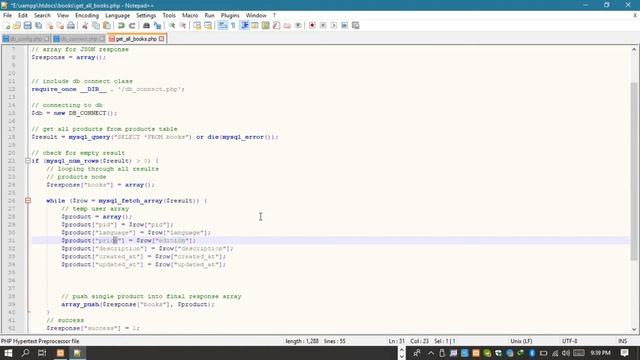Open the Encoding menu
640x360 pixels.
[x=87, y=15]
